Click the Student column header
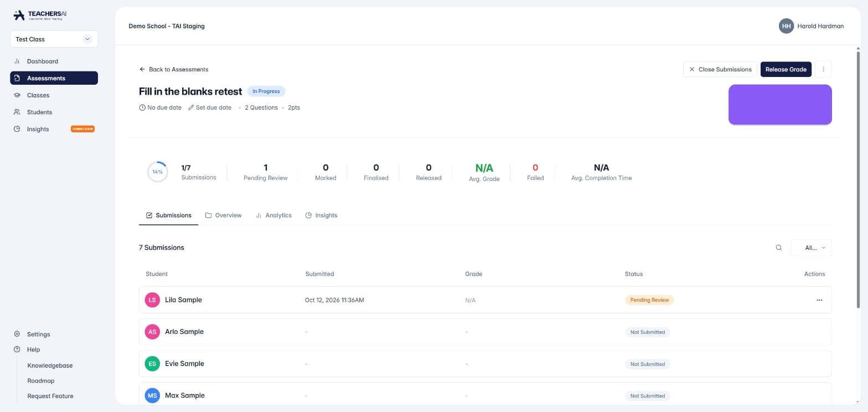 157,274
